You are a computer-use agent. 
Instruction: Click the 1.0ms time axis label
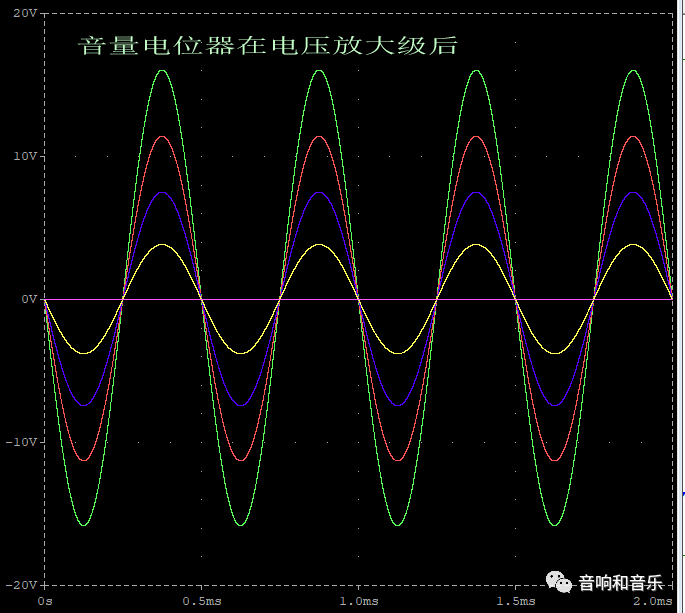359,602
